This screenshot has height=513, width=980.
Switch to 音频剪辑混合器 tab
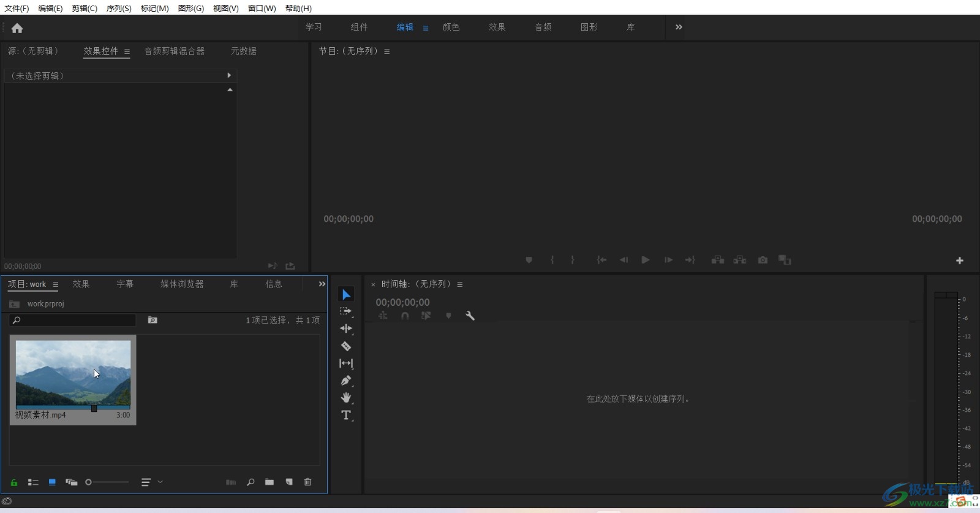point(175,51)
